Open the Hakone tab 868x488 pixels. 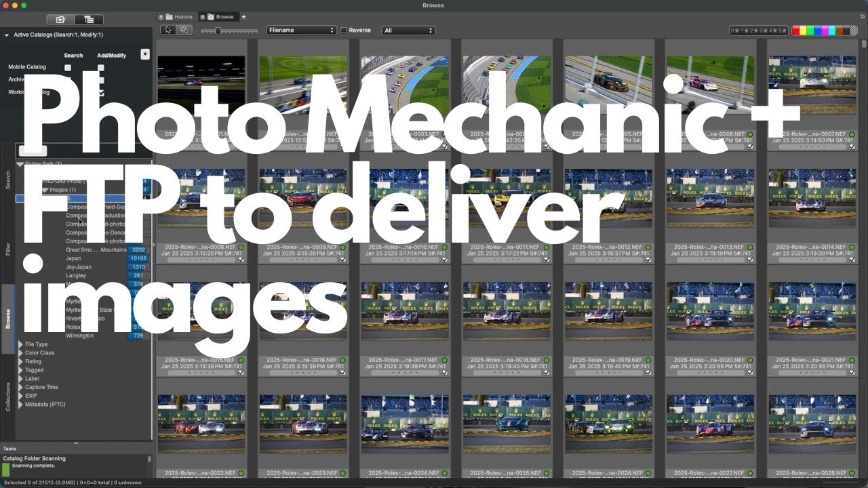point(179,16)
